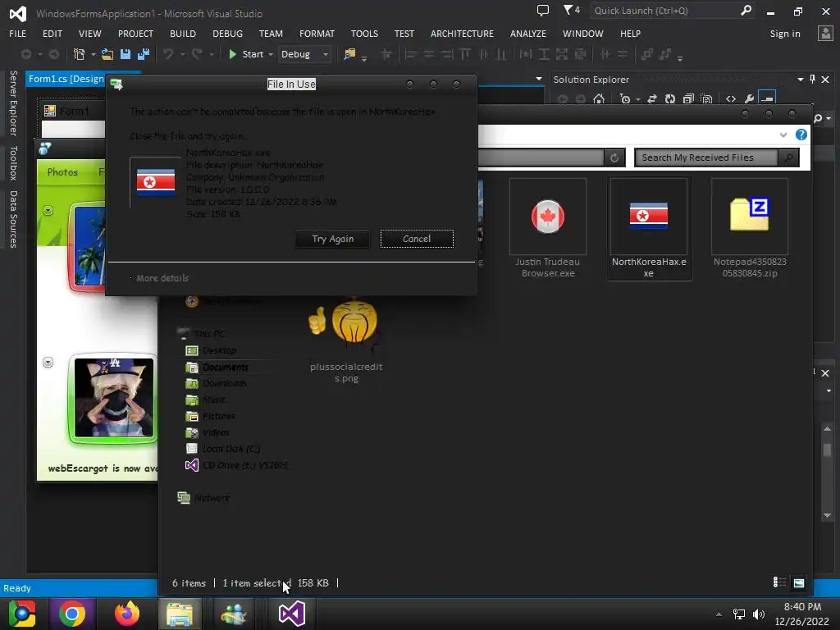Pin the Solution Explorer panel
840x630 pixels.
812,80
